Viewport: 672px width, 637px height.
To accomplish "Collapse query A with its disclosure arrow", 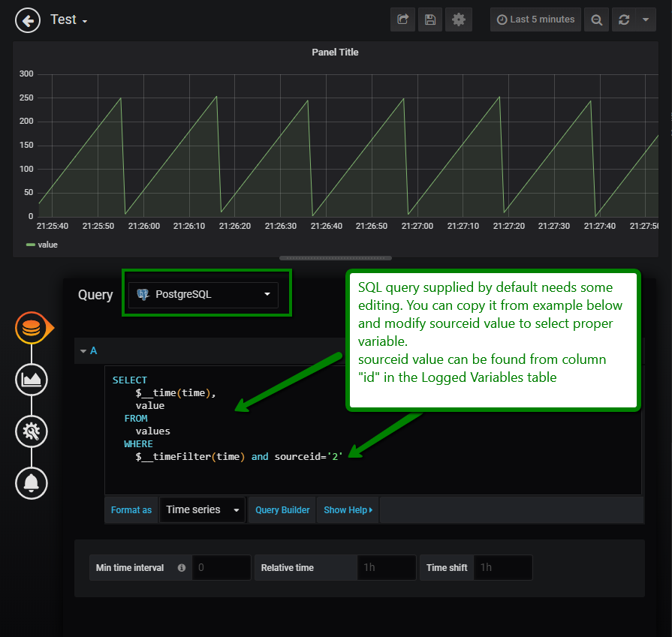I will [84, 350].
